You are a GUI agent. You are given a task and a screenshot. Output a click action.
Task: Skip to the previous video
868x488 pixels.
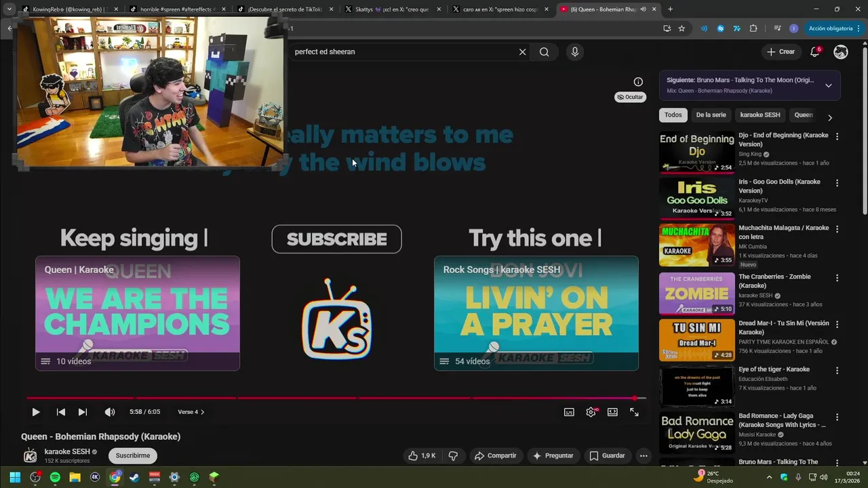point(61,412)
